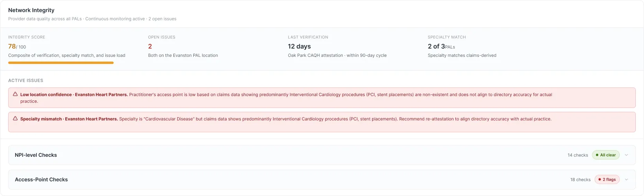Screen dimensions: 644x196
Task: Click the INTEGRITY SCORE label
Action: [x=27, y=37]
